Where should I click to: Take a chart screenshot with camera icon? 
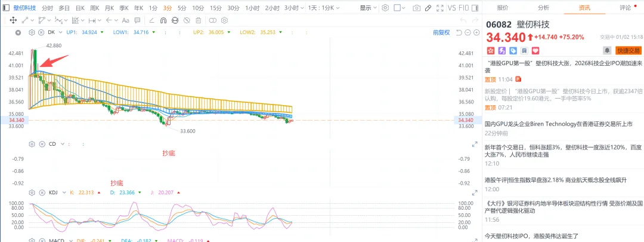(x=416, y=8)
